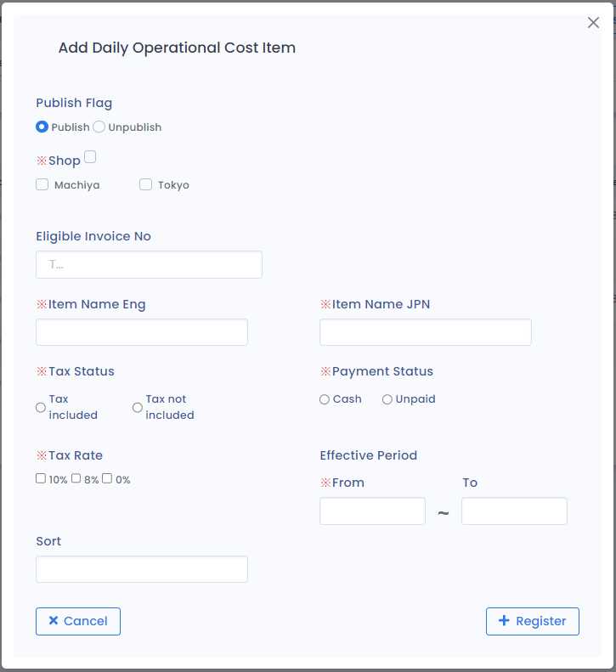The image size is (616, 672).
Task: Choose the Tax not included option
Action: click(138, 408)
